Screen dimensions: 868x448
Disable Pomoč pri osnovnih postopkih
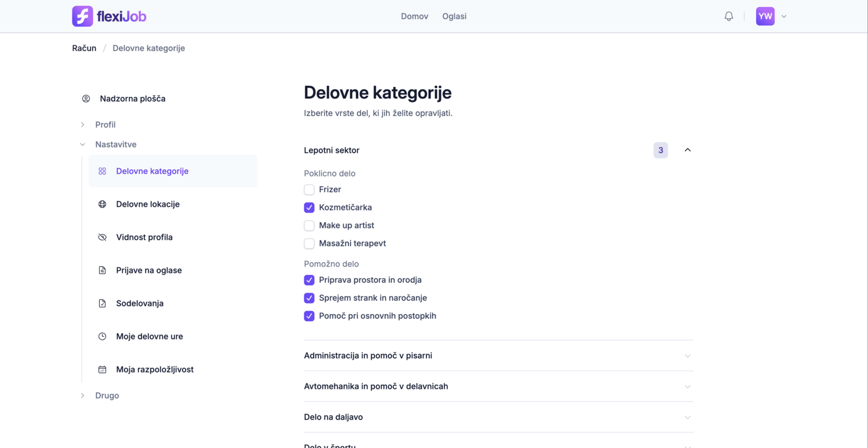click(x=309, y=316)
